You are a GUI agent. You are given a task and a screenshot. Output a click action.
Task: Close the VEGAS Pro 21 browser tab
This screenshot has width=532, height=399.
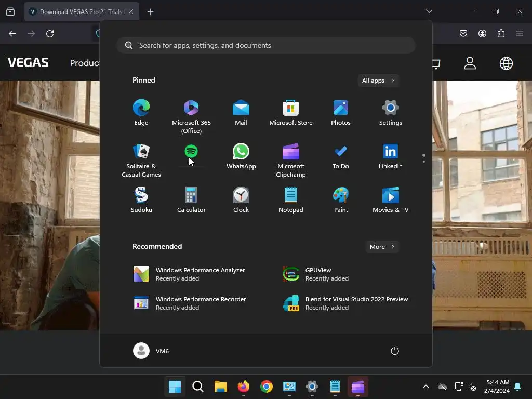click(131, 11)
